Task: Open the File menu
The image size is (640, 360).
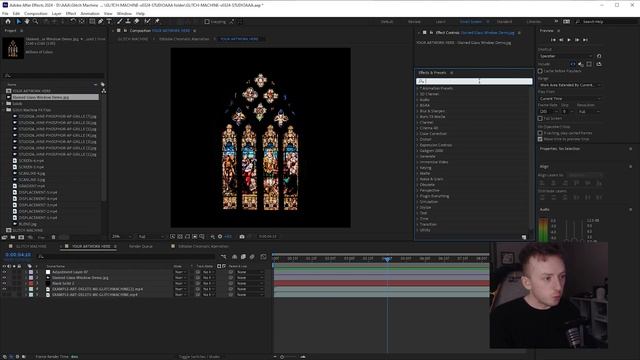Action: coord(5,13)
